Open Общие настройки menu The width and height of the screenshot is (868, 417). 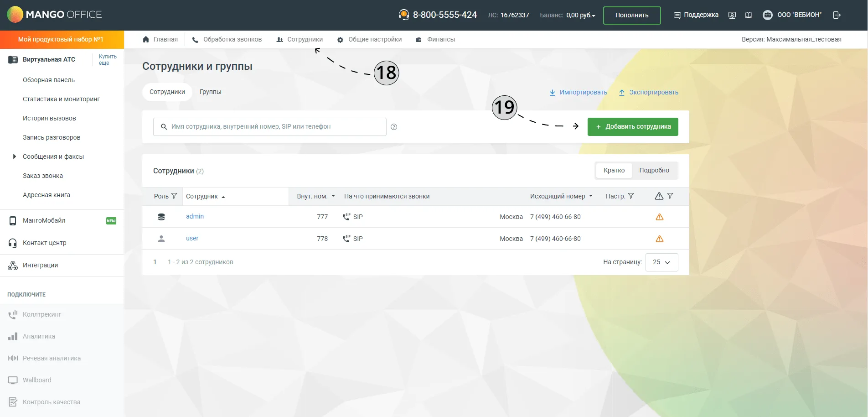[x=370, y=39]
